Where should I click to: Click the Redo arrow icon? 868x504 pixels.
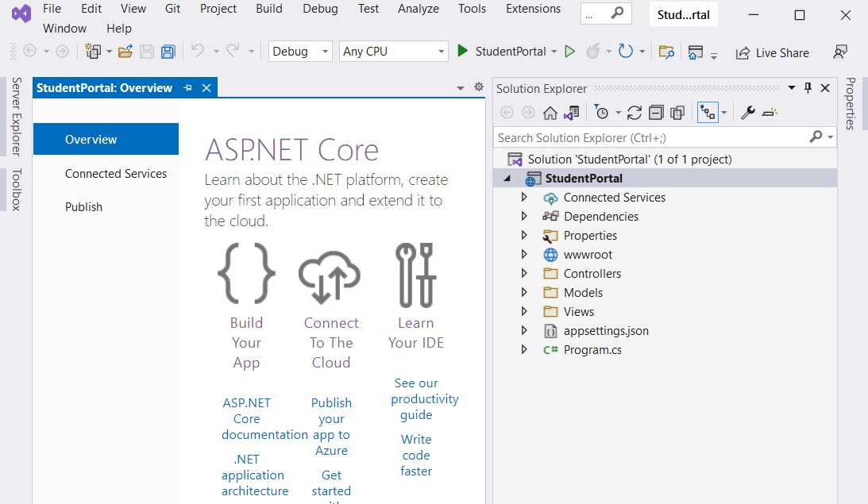(233, 51)
